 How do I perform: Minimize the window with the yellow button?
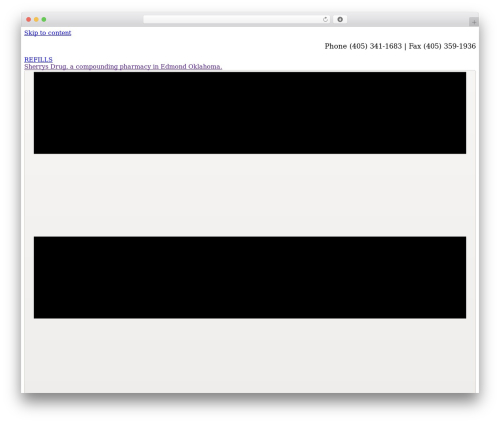tap(36, 19)
